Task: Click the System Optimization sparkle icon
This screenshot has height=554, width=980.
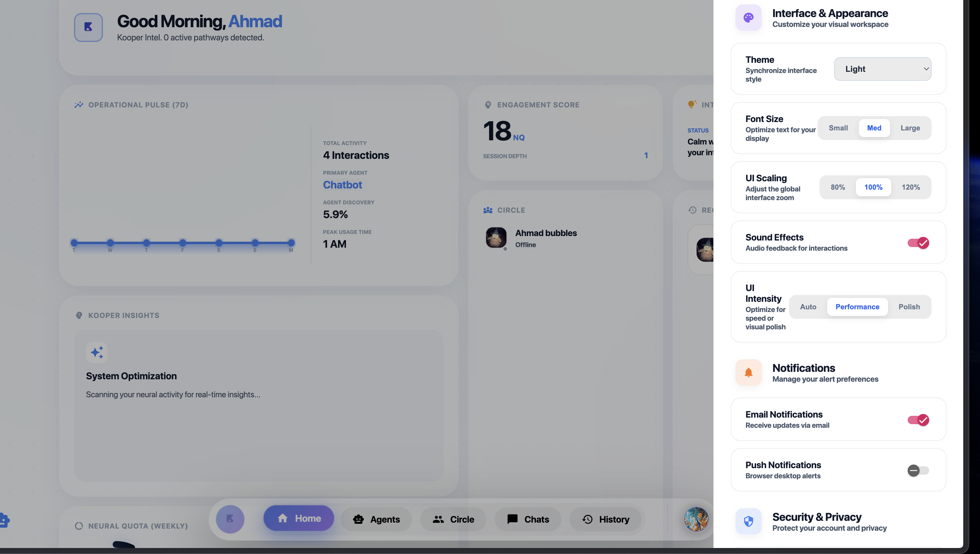Action: pyautogui.click(x=97, y=352)
